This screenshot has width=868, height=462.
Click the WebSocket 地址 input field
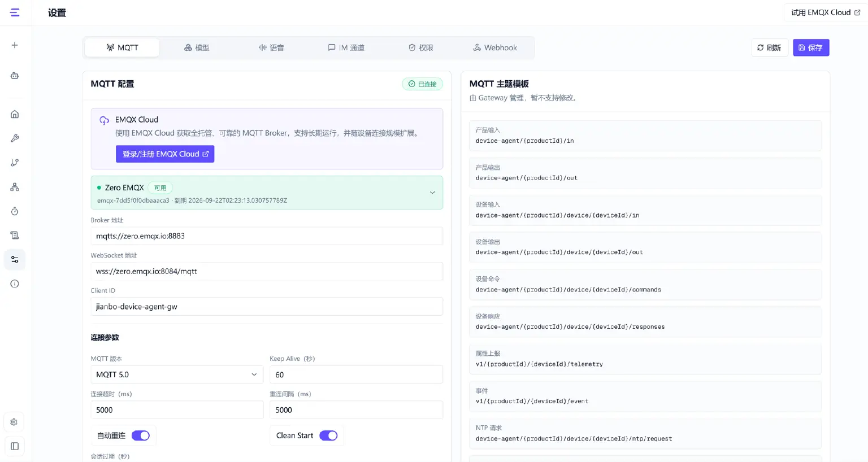tap(267, 271)
